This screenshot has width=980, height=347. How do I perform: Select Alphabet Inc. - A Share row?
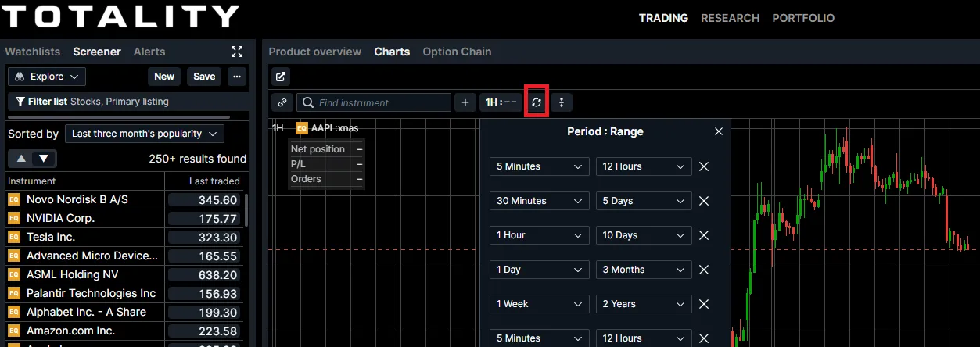click(x=124, y=312)
